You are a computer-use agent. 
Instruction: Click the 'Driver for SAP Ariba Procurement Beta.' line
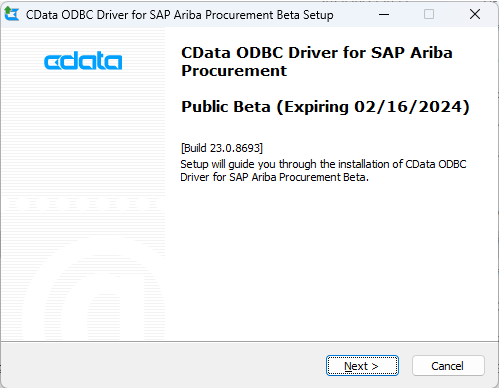click(x=274, y=177)
